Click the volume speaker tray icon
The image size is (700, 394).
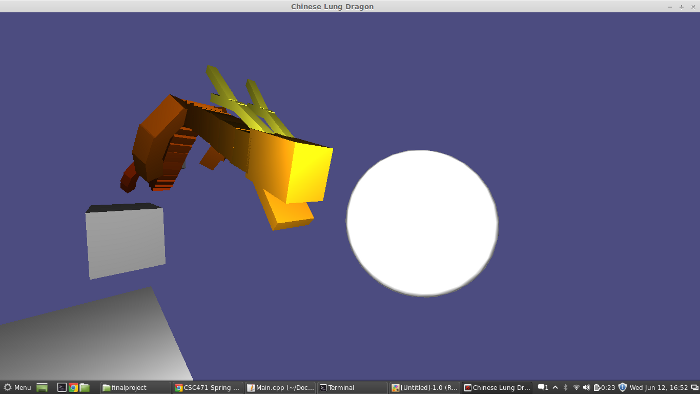pos(586,387)
